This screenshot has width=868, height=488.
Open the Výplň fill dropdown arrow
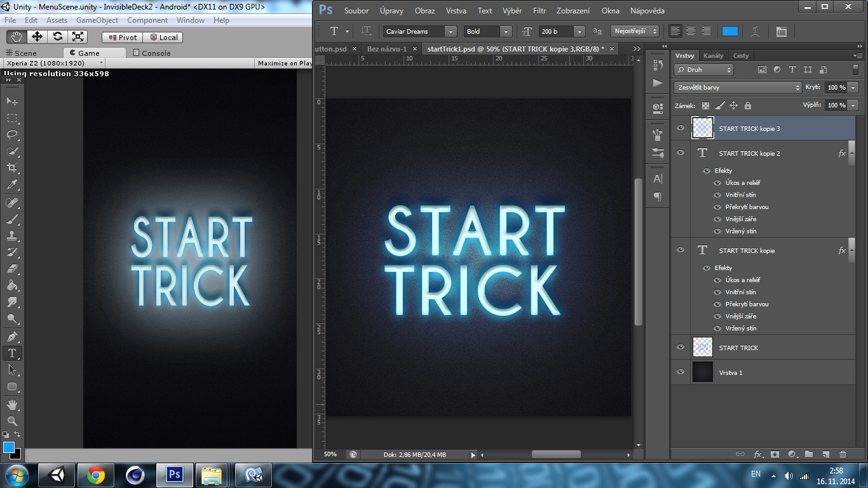pyautogui.click(x=853, y=105)
